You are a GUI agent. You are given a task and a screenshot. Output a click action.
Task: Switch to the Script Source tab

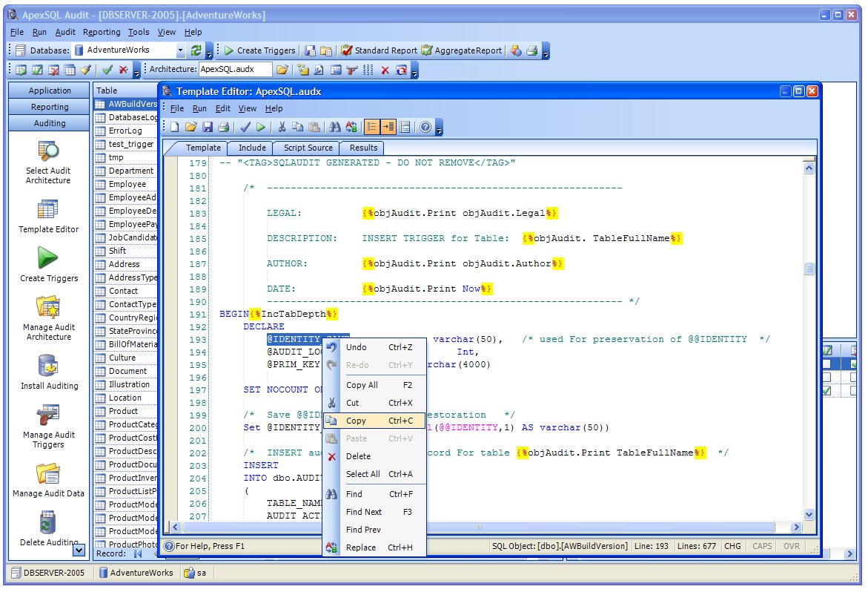pyautogui.click(x=308, y=148)
